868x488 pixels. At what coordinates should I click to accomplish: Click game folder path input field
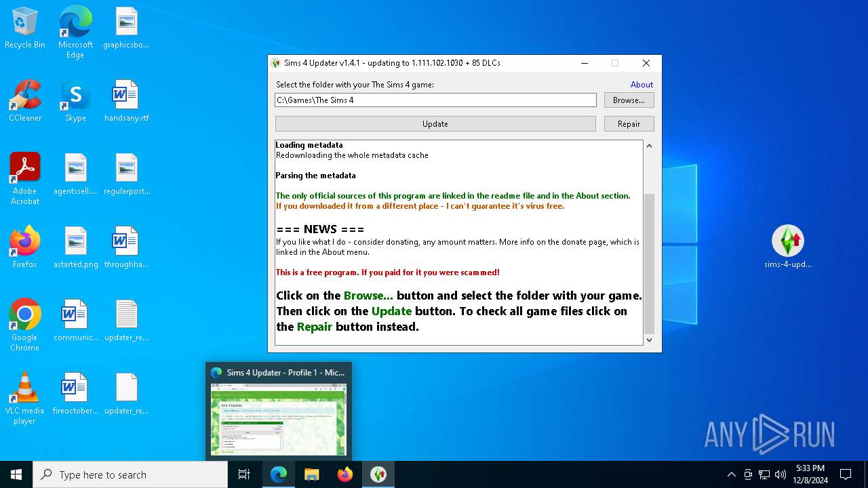point(435,100)
